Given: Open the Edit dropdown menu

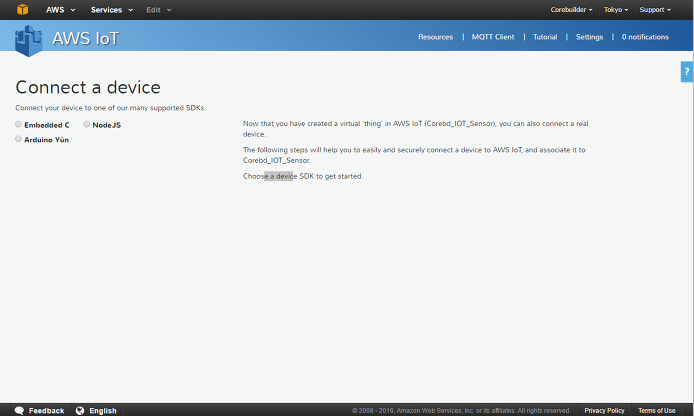Looking at the screenshot, I should [x=158, y=10].
